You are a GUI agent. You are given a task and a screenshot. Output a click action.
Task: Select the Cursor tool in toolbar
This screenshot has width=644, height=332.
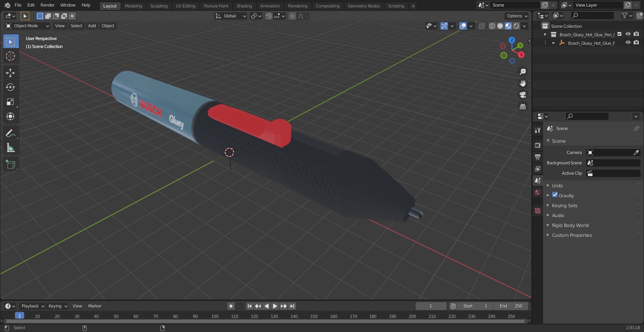coord(10,56)
